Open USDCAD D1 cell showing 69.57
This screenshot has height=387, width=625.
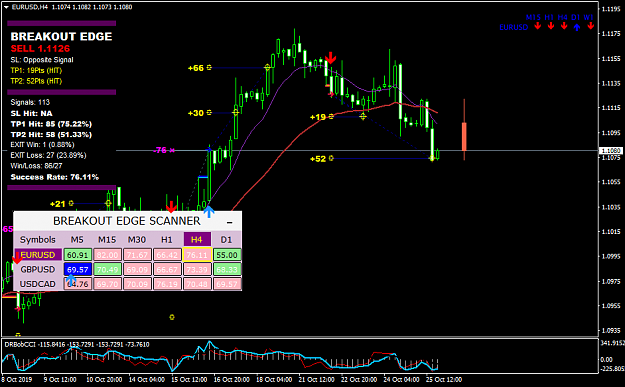(x=227, y=284)
